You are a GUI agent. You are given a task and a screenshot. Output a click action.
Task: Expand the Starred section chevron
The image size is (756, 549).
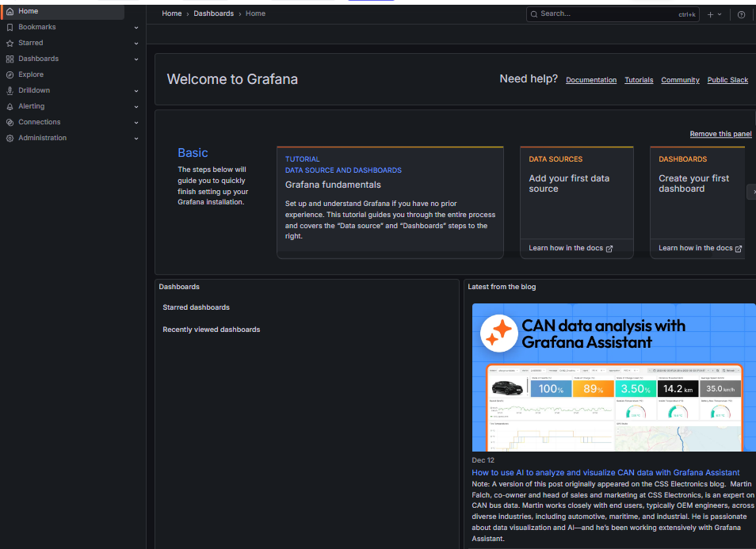(x=136, y=44)
